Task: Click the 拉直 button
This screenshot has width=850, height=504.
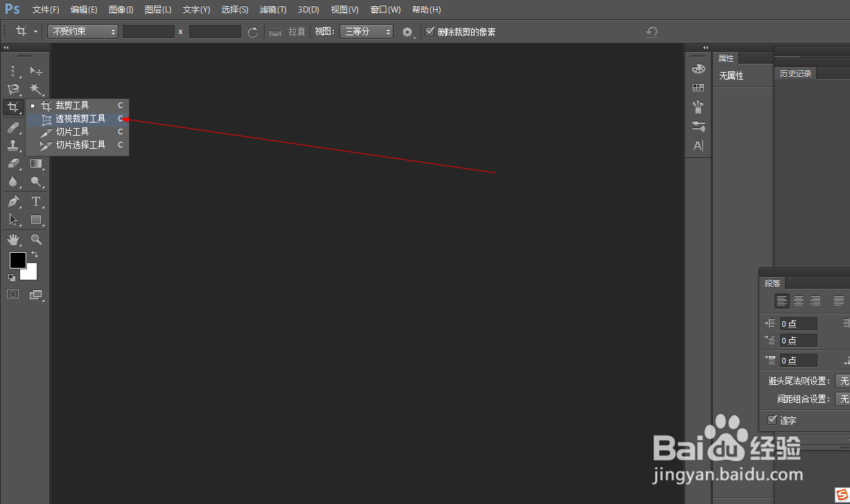Action: coord(296,32)
